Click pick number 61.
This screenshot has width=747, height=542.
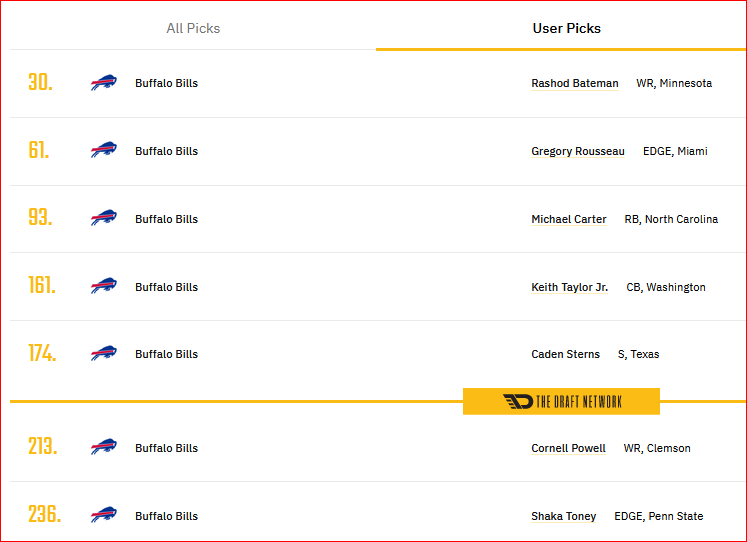39,150
